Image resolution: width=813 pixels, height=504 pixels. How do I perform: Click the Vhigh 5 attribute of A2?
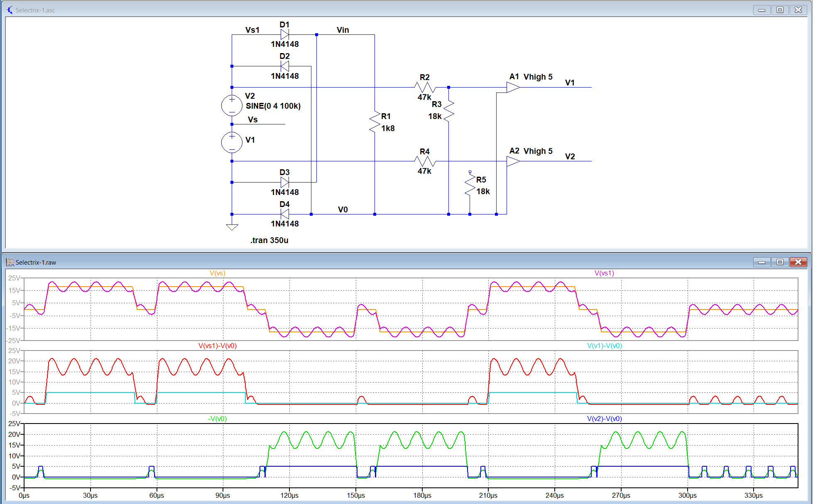538,151
